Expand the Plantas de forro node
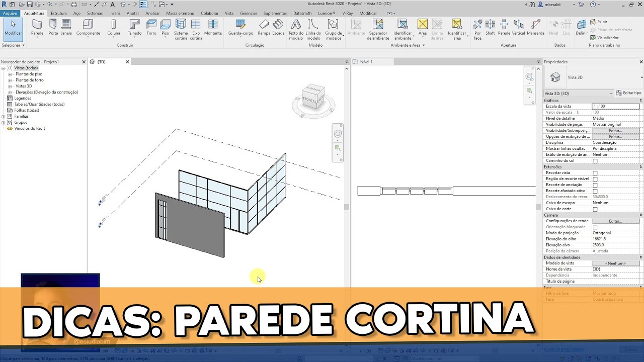The height and width of the screenshot is (362, 644). [10, 80]
